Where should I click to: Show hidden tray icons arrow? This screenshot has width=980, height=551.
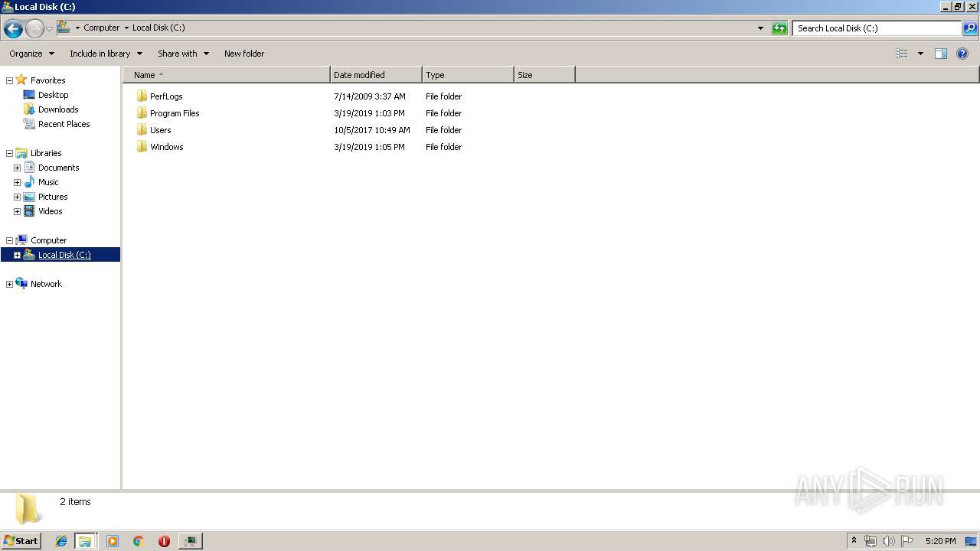(854, 541)
